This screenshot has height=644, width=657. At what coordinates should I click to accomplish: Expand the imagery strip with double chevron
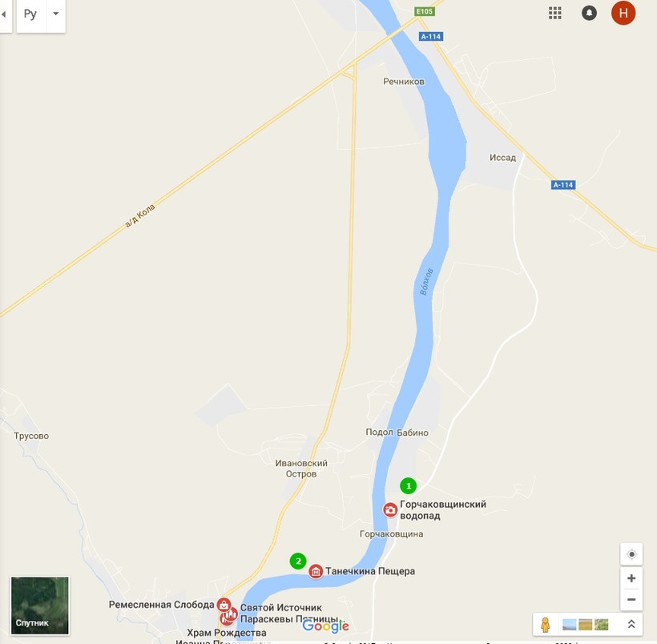click(631, 624)
